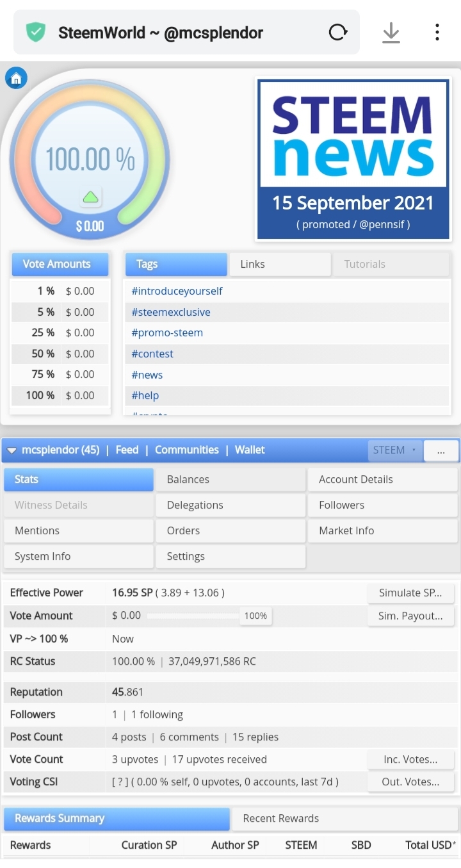Image resolution: width=461 pixels, height=868 pixels.
Task: Tap the 37,049,971,586 RC value
Action: click(x=212, y=661)
